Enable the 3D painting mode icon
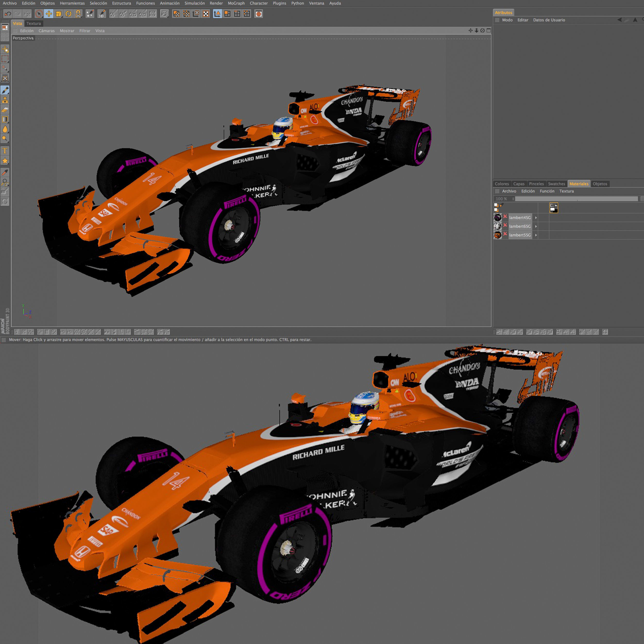The width and height of the screenshot is (644, 644). 102,14
